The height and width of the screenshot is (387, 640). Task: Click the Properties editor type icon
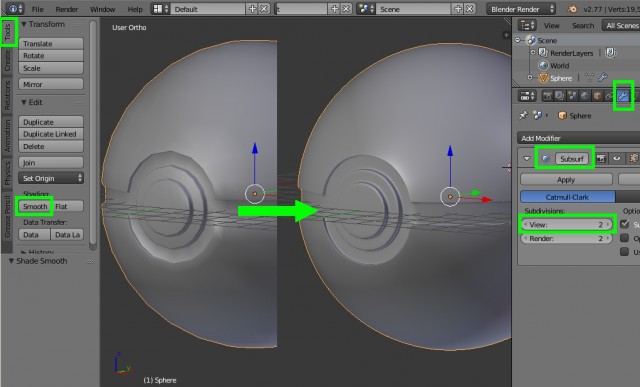[527, 96]
